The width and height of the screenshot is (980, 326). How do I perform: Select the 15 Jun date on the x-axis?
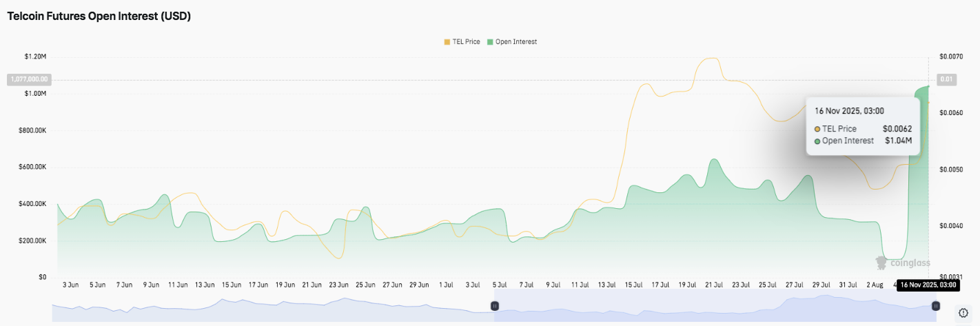click(x=231, y=284)
